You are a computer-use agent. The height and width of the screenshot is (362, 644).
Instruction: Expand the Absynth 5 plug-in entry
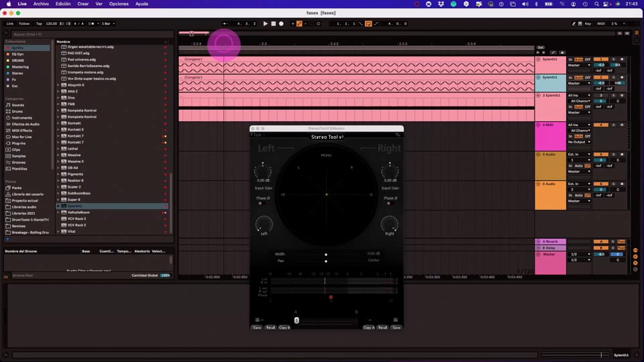(58, 85)
